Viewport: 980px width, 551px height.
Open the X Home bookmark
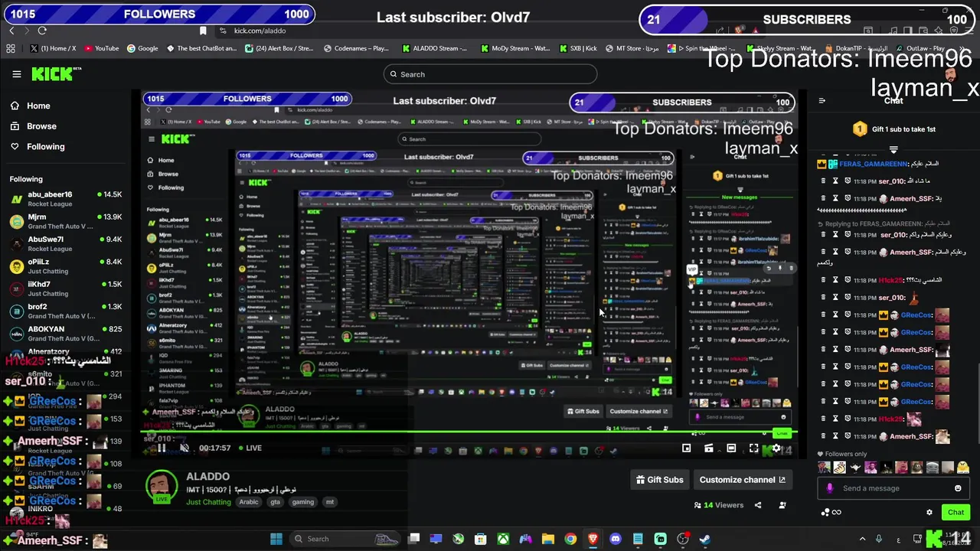point(53,48)
